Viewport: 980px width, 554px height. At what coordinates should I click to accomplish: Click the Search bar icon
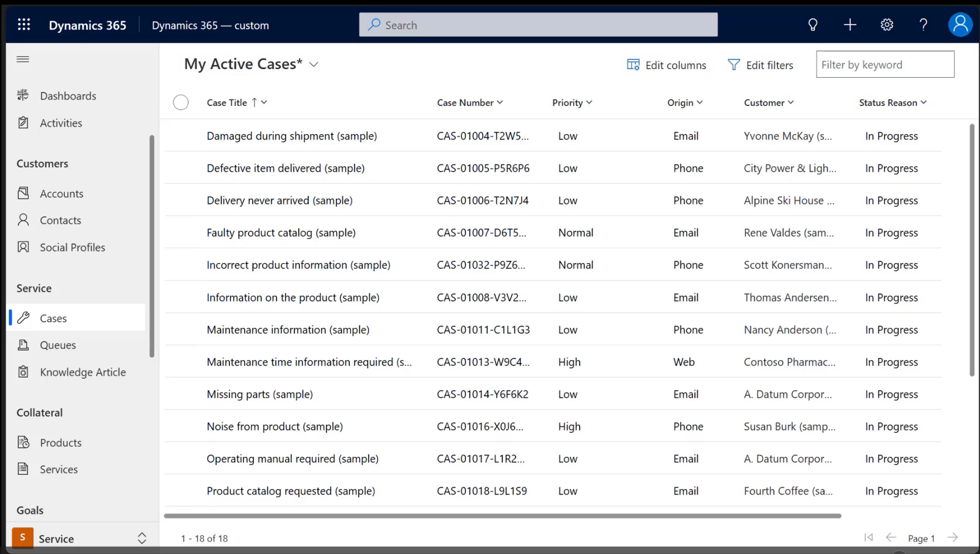374,25
